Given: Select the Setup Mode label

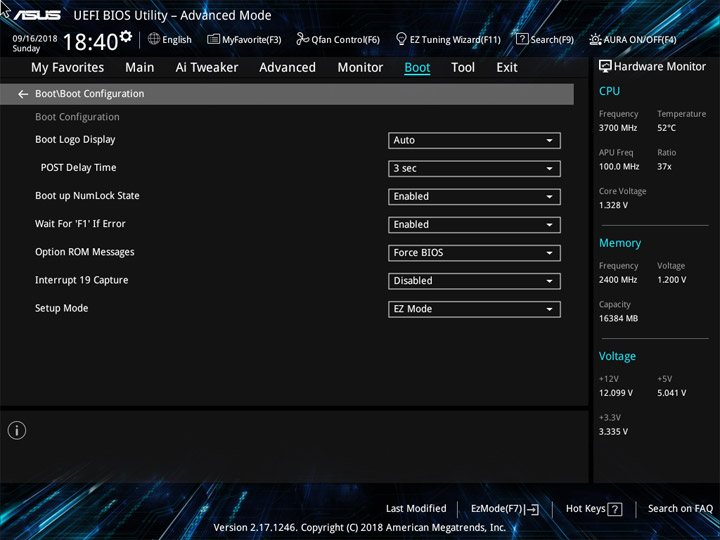Looking at the screenshot, I should click(62, 308).
